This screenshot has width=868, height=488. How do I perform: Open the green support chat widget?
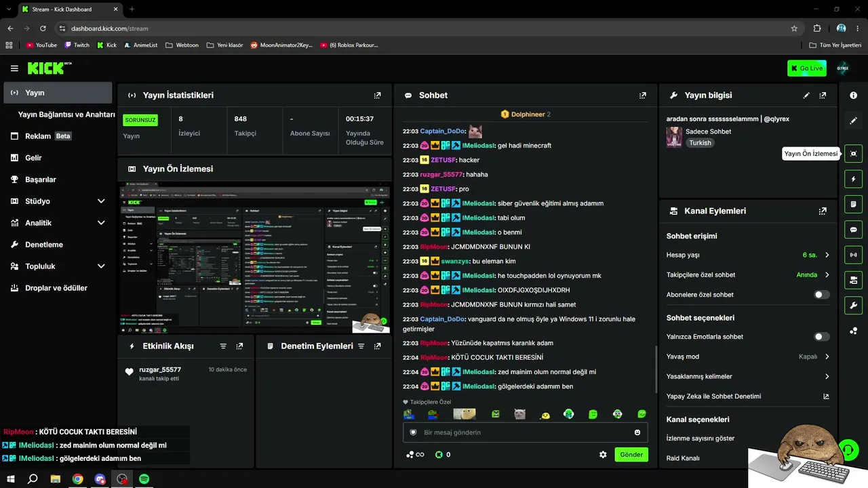pos(848,449)
